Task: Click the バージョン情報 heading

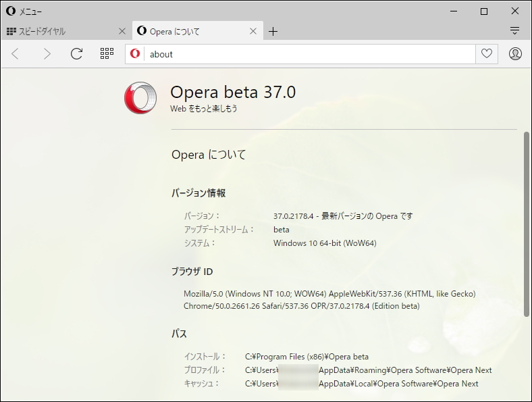Action: 198,193
